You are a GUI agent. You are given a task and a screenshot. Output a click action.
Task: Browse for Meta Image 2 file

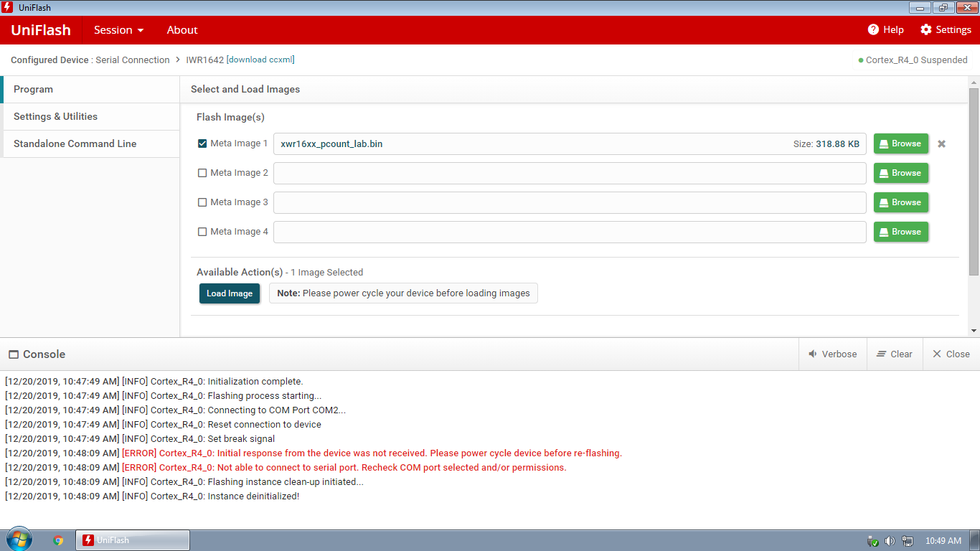point(901,173)
